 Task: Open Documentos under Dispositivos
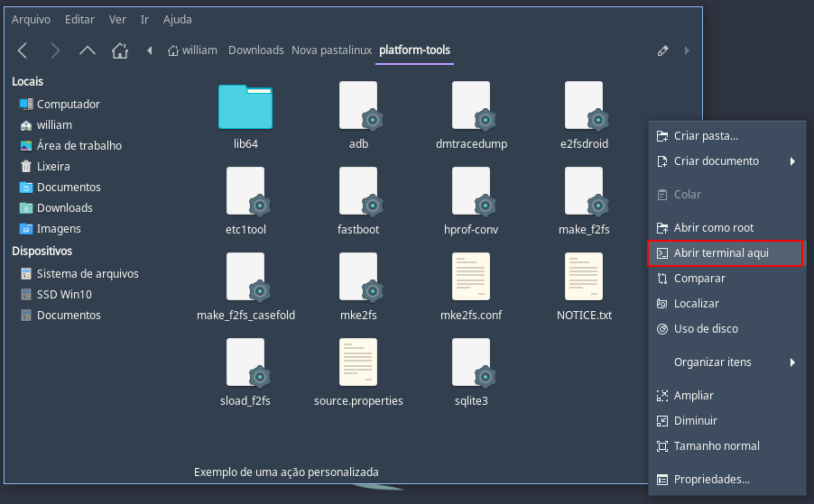[x=60, y=316]
